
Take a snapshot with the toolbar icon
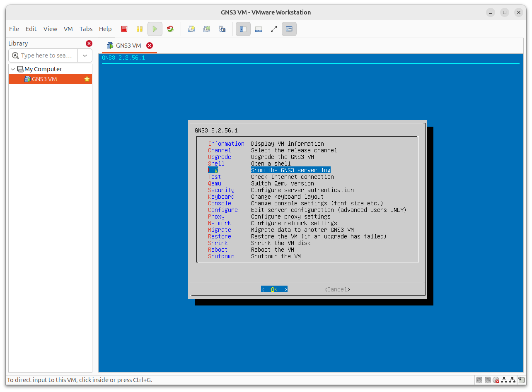tap(191, 29)
